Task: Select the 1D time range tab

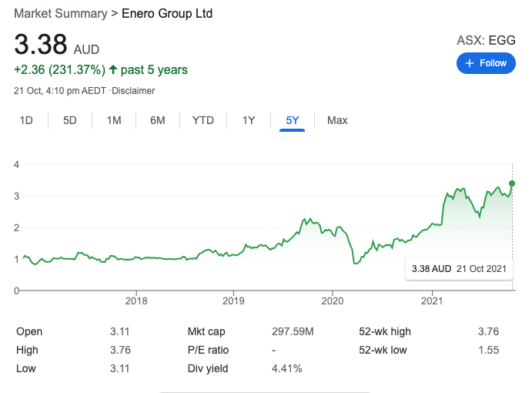Action: click(x=26, y=120)
